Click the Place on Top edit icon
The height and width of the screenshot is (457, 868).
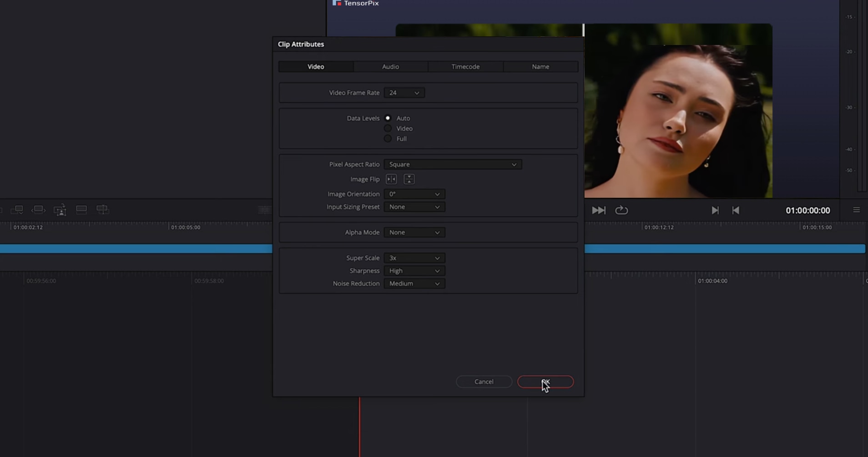[81, 209]
